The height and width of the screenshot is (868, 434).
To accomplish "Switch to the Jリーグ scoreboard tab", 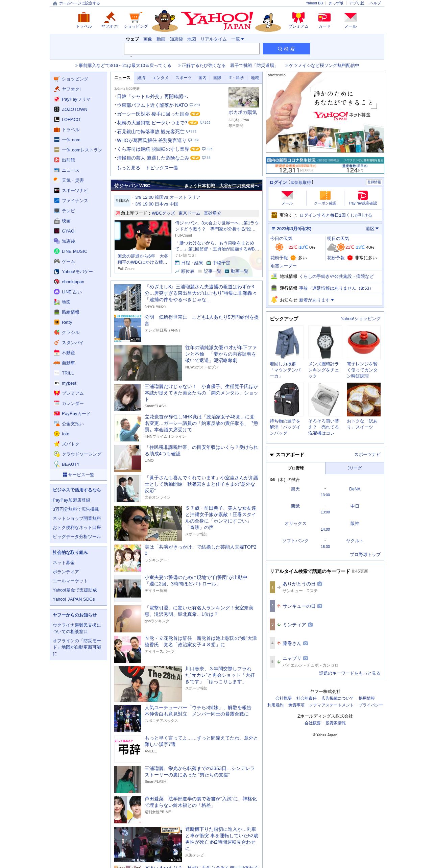I will click(355, 468).
